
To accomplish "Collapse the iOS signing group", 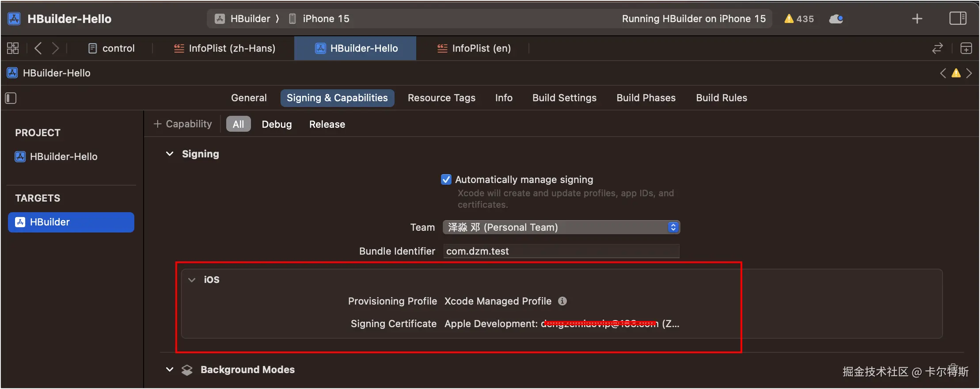I will point(192,280).
